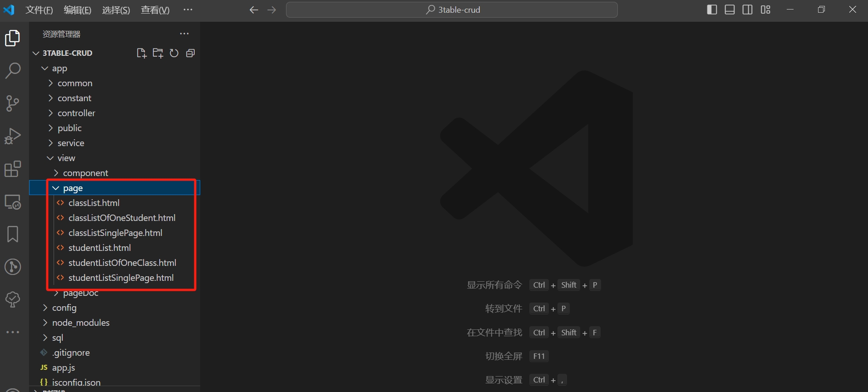Expand the node_modules folder
Viewport: 868px width, 392px height.
81,323
